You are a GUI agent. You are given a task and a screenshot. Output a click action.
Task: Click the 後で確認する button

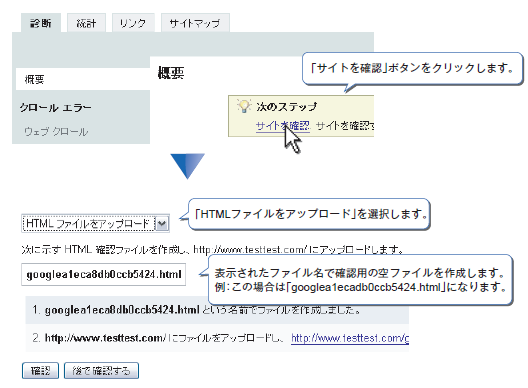(x=101, y=370)
